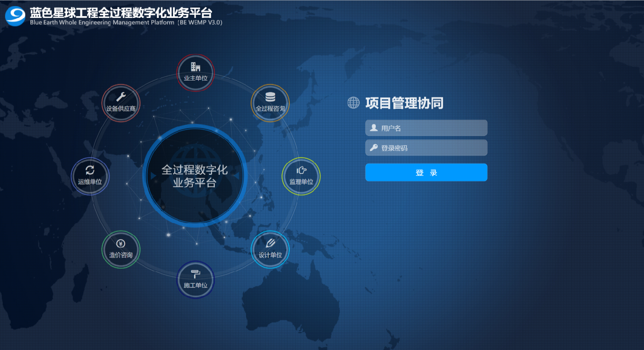The height and width of the screenshot is (350, 644).
Task: Click the user silhouette icon in username field
Action: click(x=374, y=128)
